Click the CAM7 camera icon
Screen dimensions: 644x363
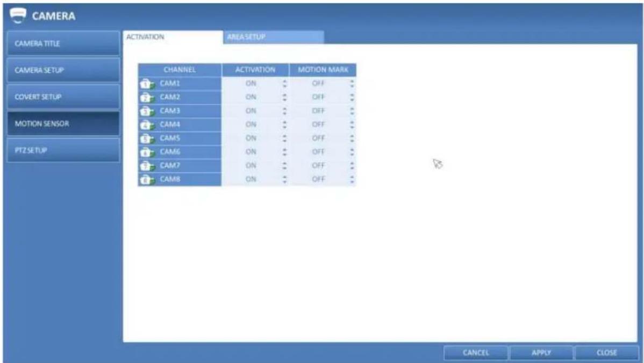click(x=147, y=166)
